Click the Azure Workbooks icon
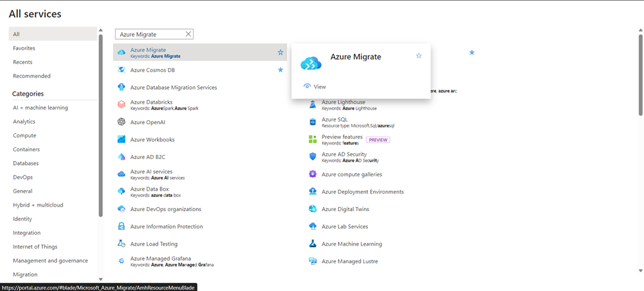This screenshot has width=644, height=291. pos(121,139)
